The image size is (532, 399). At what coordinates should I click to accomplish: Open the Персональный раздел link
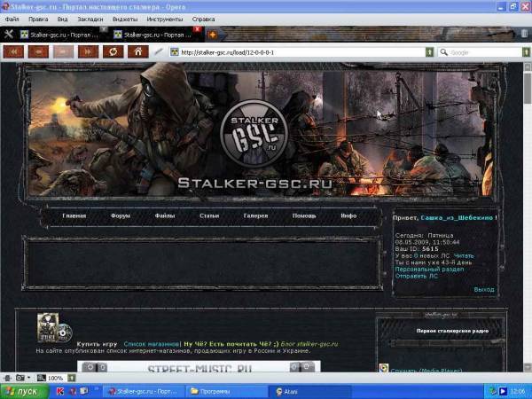pyautogui.click(x=428, y=270)
